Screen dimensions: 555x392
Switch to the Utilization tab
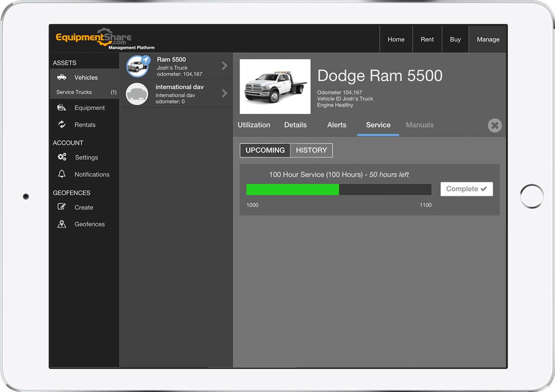254,125
